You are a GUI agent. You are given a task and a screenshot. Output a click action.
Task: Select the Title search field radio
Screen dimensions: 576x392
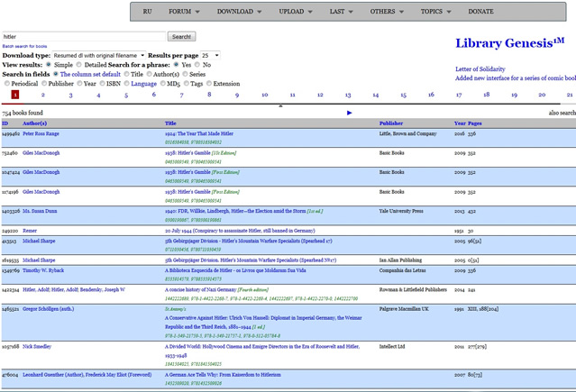click(x=127, y=74)
